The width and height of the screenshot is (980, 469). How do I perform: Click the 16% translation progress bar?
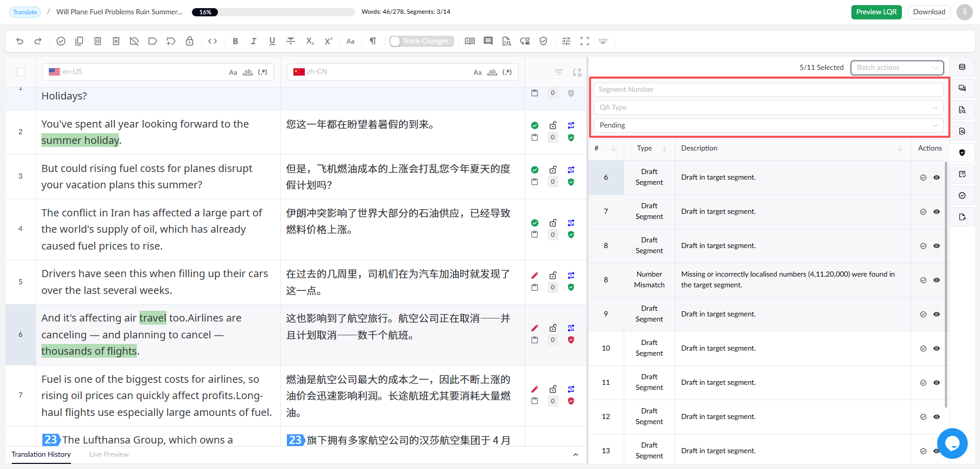point(273,12)
